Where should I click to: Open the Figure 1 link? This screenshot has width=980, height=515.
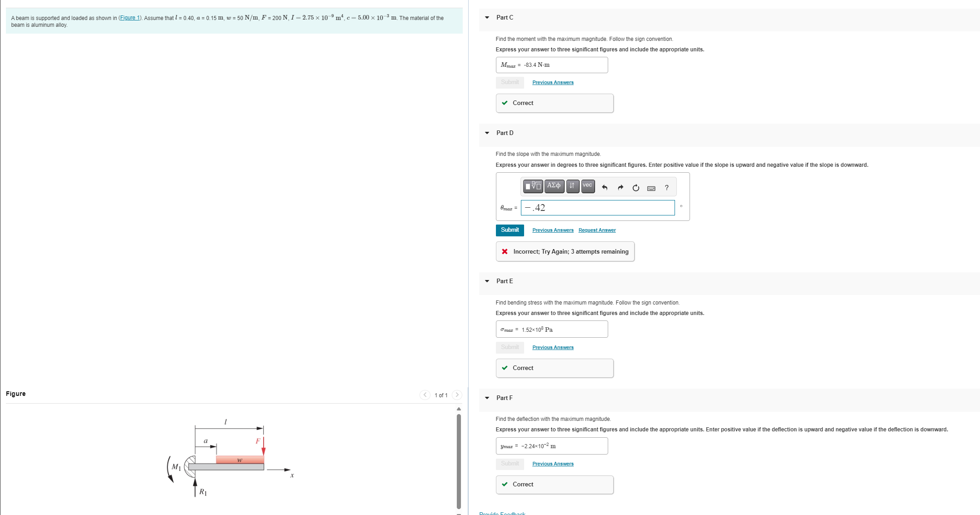coord(130,18)
